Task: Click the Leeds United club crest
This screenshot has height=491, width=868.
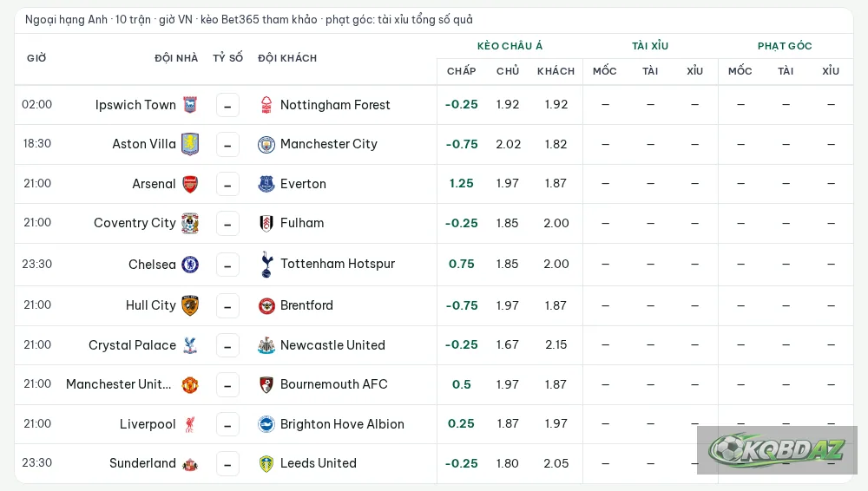Action: click(x=266, y=464)
